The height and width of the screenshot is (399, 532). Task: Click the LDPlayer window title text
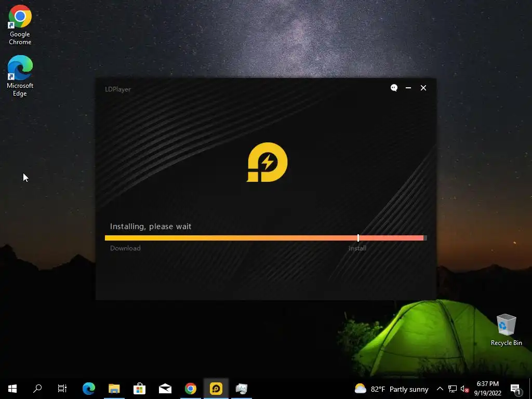pyautogui.click(x=118, y=89)
